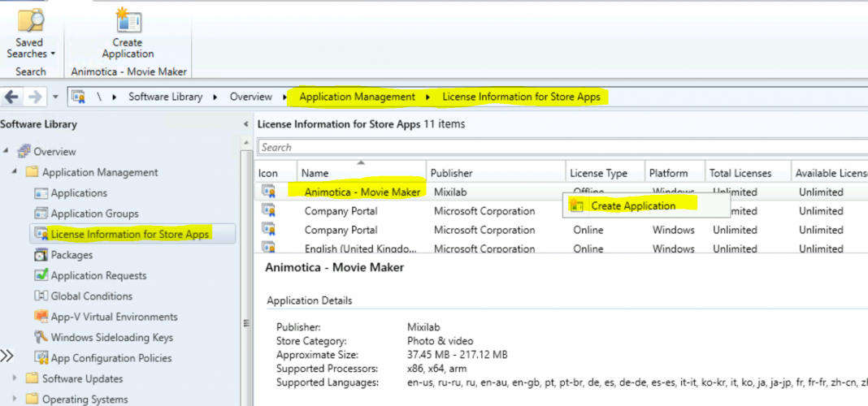Image resolution: width=868 pixels, height=406 pixels.
Task: Select Software Library in breadcrumb
Action: tap(166, 97)
